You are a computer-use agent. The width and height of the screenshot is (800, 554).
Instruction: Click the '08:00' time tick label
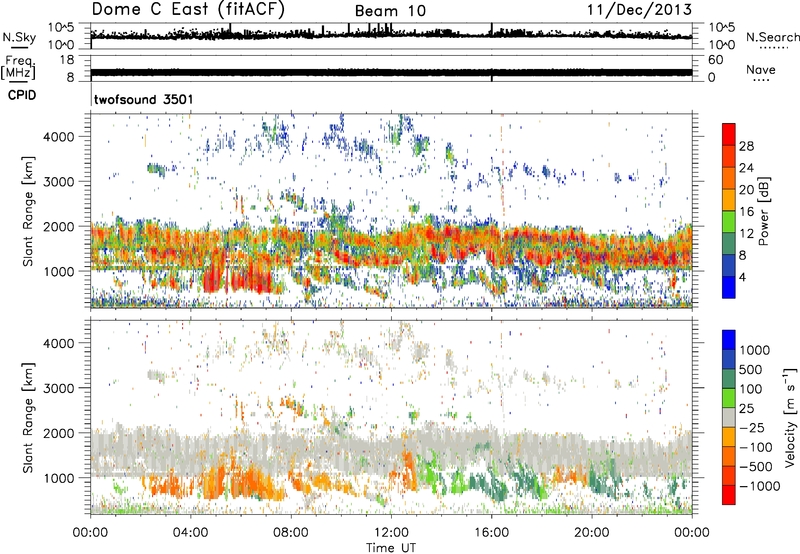[x=291, y=533]
